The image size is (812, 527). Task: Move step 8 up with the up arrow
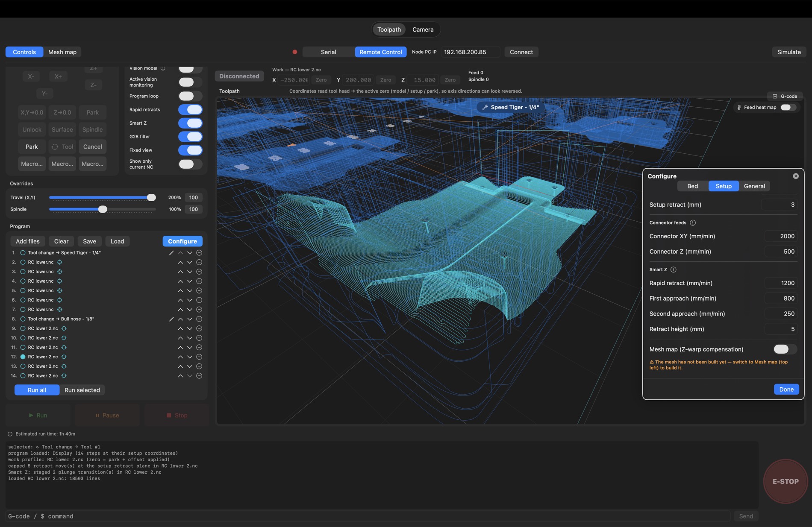[x=180, y=319]
